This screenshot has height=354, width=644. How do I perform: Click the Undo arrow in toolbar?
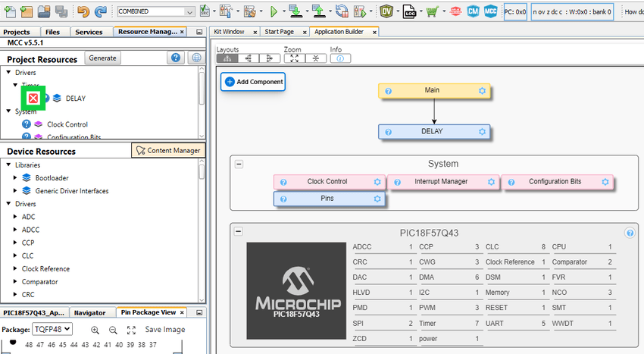tap(83, 11)
